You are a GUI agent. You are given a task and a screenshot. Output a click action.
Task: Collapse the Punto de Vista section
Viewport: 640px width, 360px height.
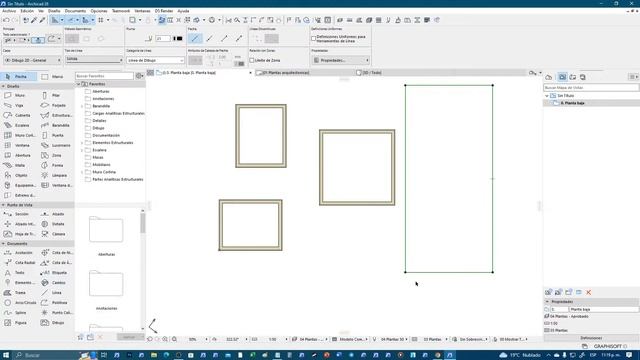coord(4,205)
